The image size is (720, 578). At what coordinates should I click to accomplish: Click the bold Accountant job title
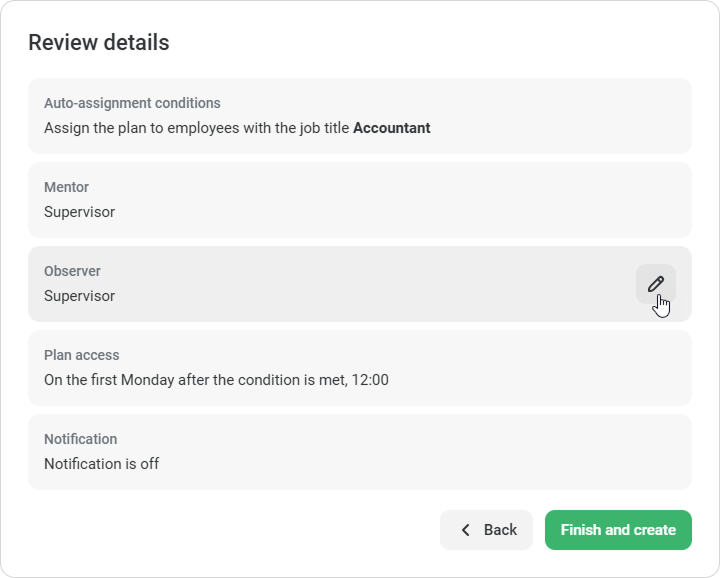[x=392, y=128]
